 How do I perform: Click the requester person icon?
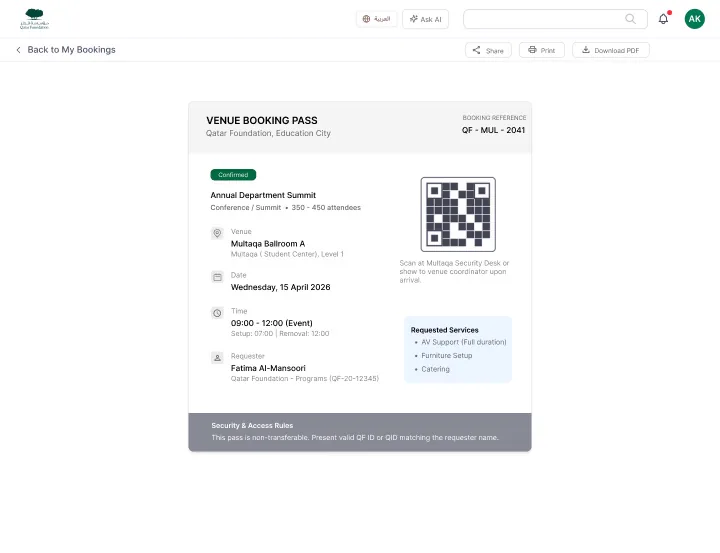(217, 357)
